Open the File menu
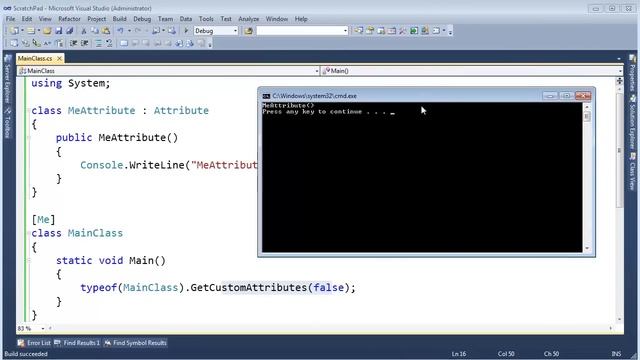This screenshot has width=640, height=360. click(x=10, y=19)
